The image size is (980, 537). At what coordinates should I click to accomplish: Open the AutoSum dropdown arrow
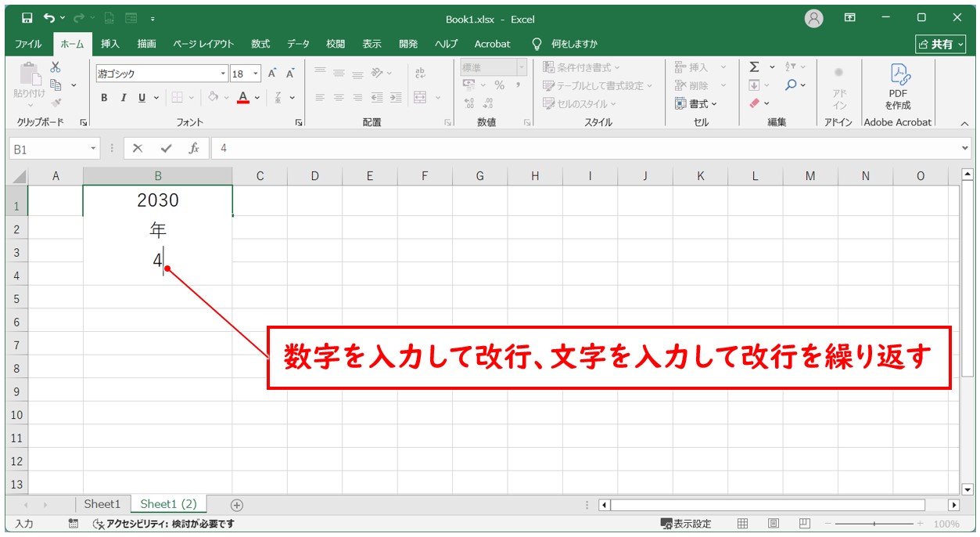772,67
